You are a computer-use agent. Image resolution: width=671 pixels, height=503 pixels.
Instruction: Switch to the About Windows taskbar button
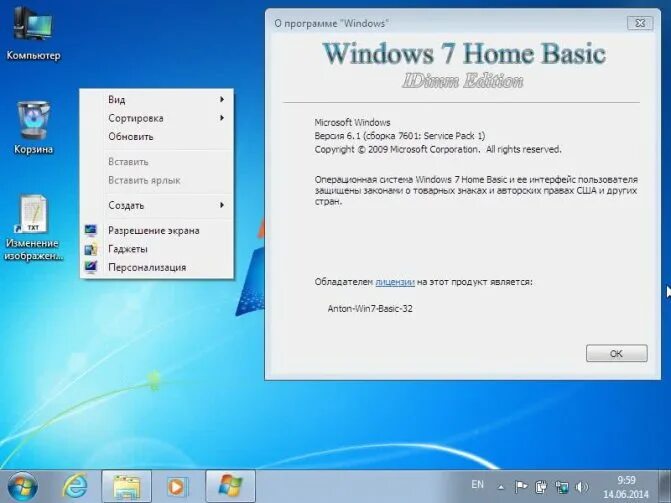point(230,487)
